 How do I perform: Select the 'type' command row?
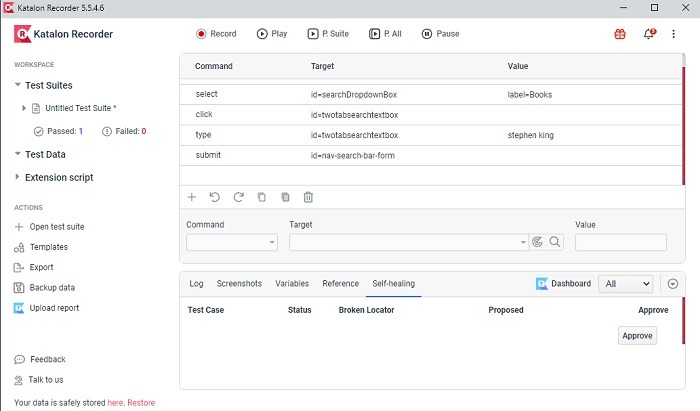click(430, 135)
